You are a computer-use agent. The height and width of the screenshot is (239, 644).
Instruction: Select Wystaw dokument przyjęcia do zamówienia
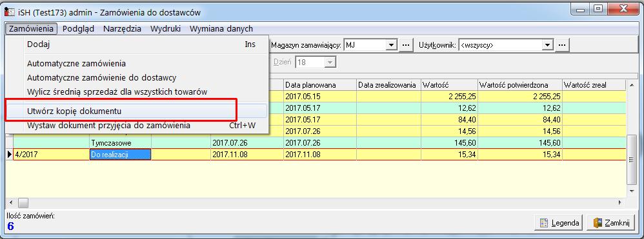[x=137, y=126]
